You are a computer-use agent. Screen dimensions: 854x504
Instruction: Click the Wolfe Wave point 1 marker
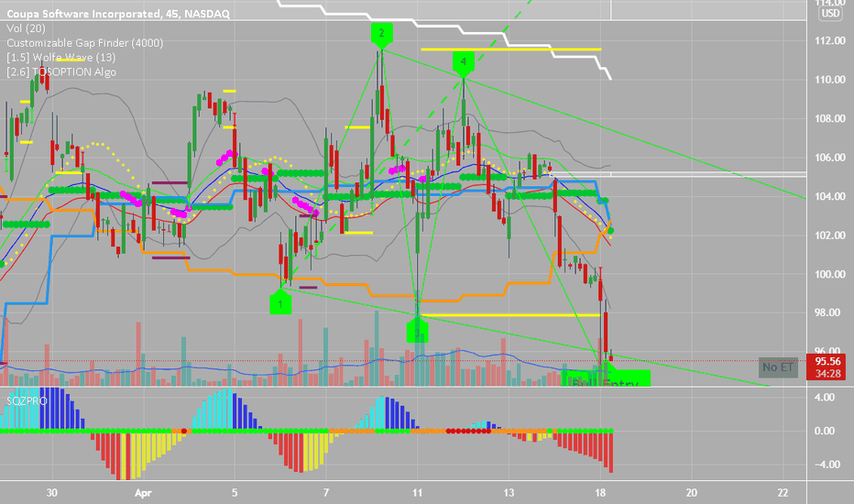coord(280,301)
